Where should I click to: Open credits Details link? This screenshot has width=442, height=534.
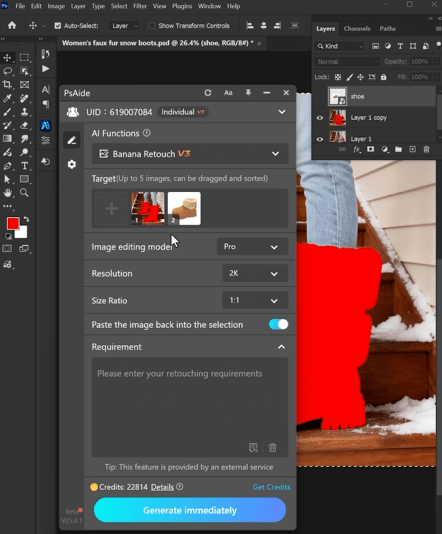pyautogui.click(x=162, y=487)
